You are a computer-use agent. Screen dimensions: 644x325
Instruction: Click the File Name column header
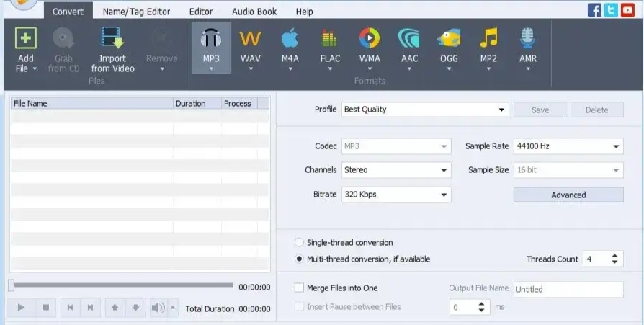92,103
